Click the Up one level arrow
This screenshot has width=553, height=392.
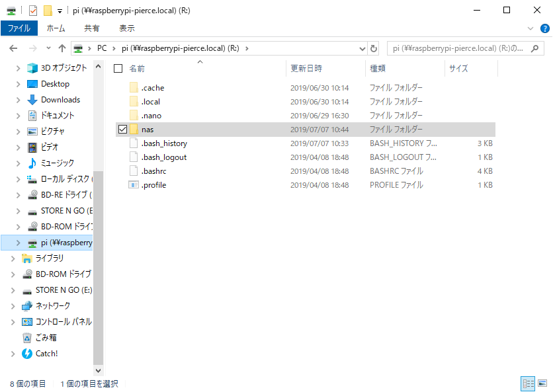[x=62, y=48]
